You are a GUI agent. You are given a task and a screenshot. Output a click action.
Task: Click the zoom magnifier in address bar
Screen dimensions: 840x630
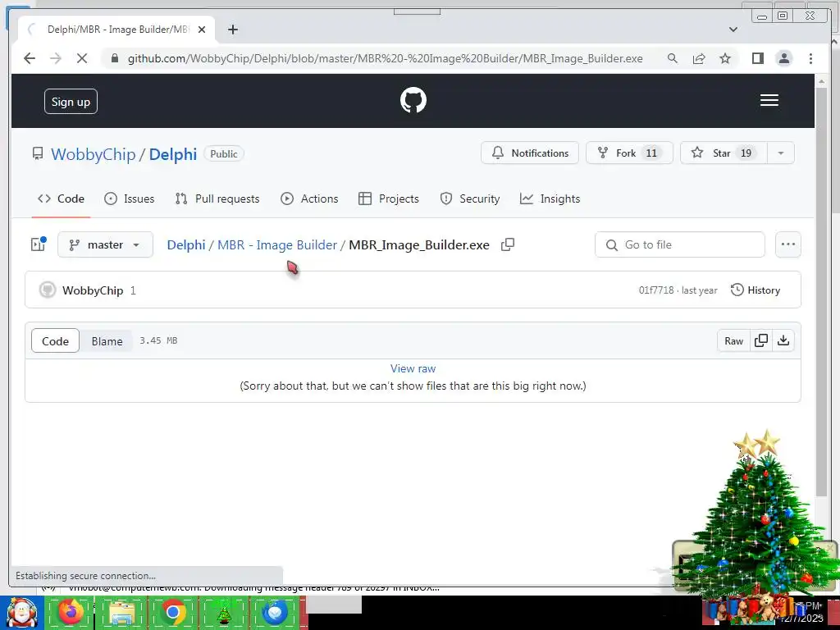click(673, 58)
